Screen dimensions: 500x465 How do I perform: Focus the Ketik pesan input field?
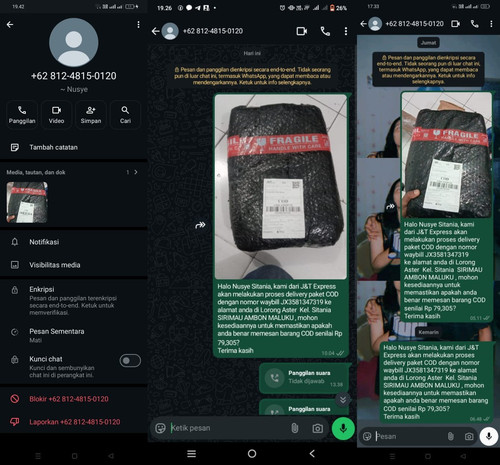[x=228, y=428]
